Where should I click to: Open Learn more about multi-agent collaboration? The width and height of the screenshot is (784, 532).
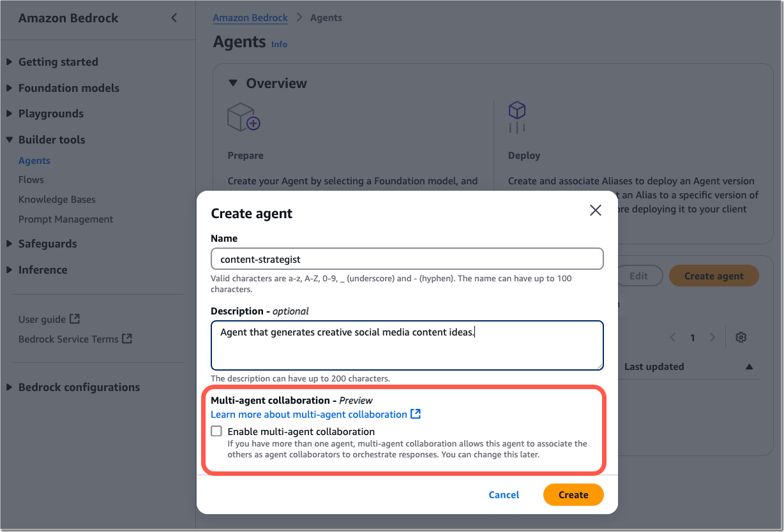point(310,414)
